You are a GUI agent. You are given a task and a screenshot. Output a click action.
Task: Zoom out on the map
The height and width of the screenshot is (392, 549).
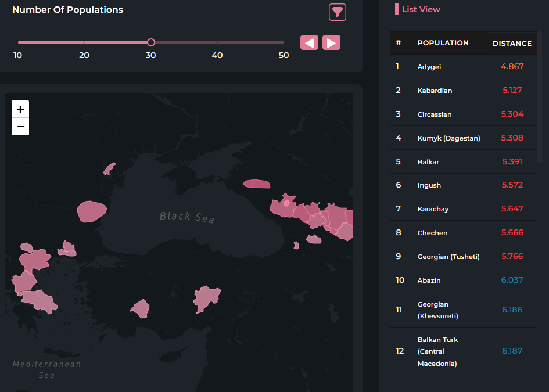point(20,126)
